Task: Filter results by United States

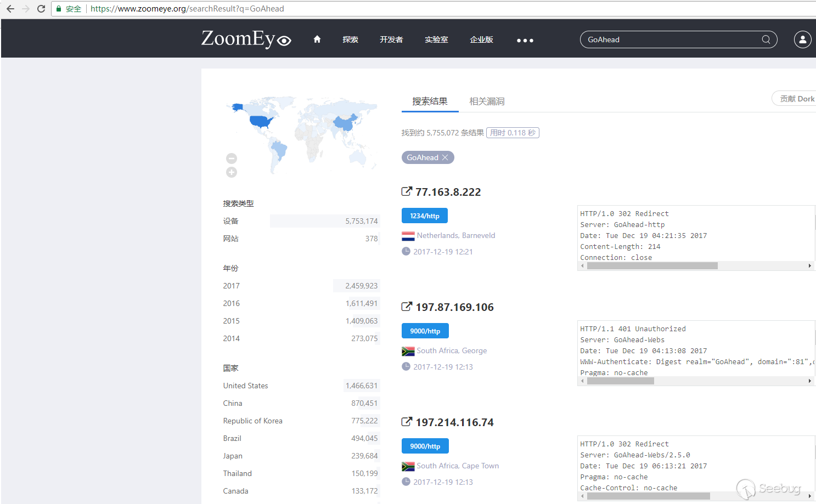Action: click(x=301, y=386)
